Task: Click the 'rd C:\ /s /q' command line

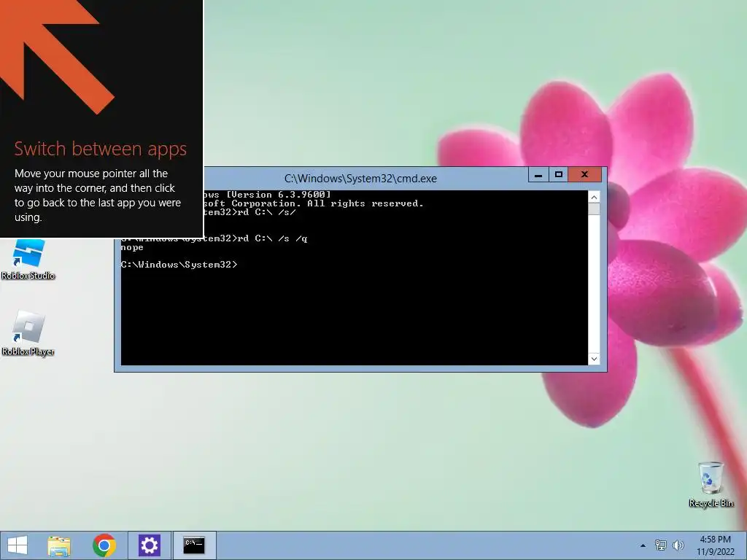Action: 273,238
